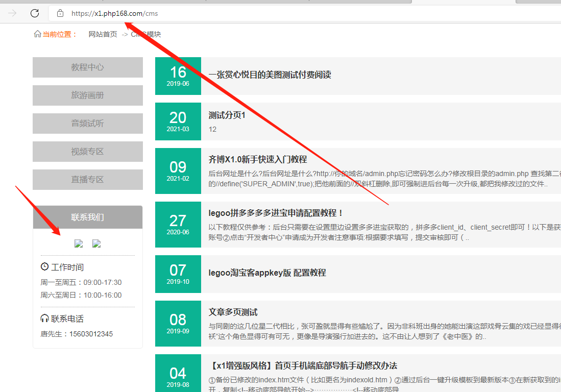Click the clock icon beside 工作时间
The height and width of the screenshot is (392, 561).
(x=45, y=266)
